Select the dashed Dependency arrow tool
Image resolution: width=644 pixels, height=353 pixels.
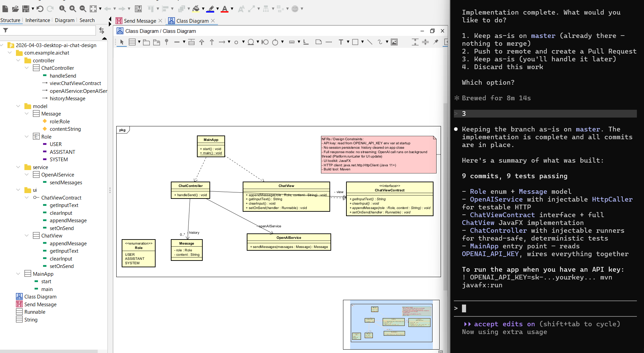(211, 42)
